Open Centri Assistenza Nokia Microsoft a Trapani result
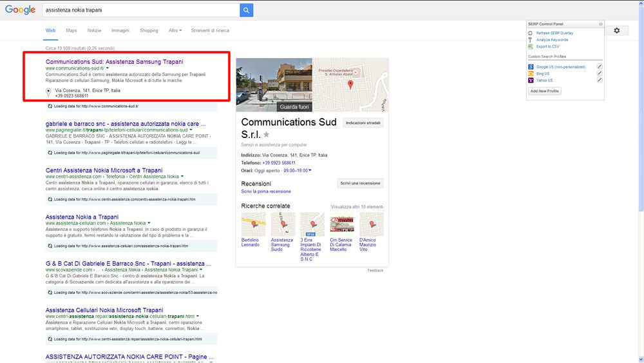 (104, 170)
